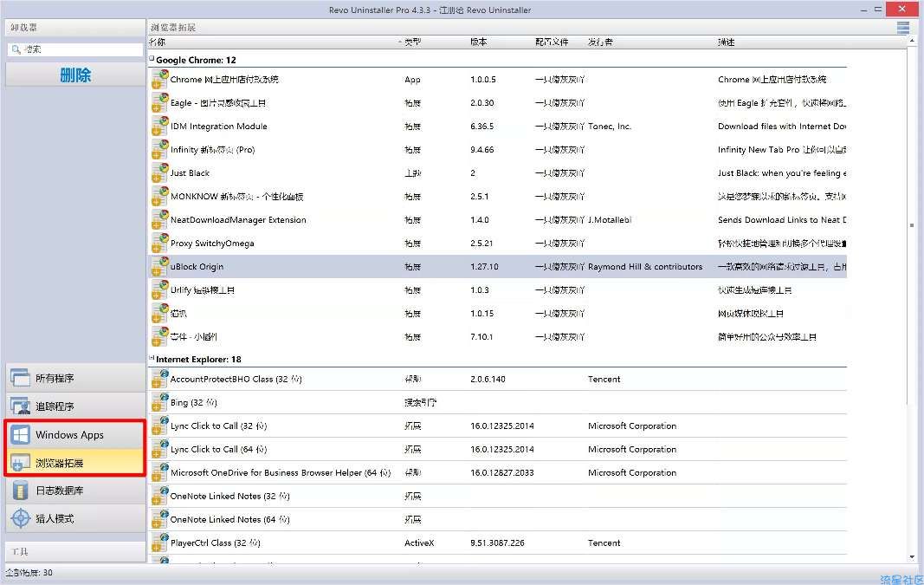This screenshot has width=924, height=585.
Task: Select the OneDrive for Business Browser Helper icon
Action: click(159, 472)
